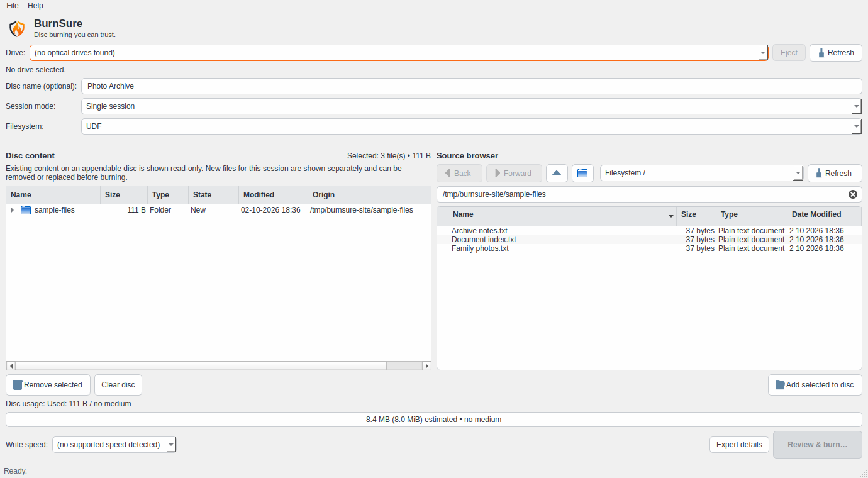Sort disc content by Modified column

point(274,195)
